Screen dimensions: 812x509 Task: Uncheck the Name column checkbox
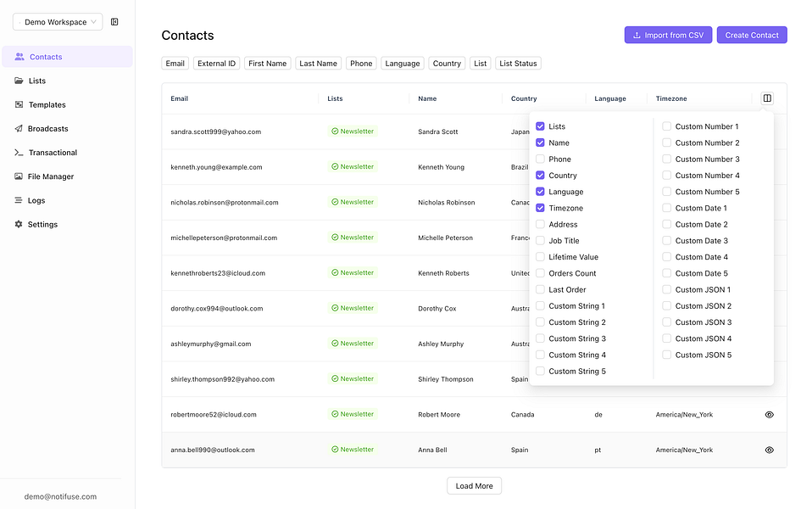coord(541,143)
